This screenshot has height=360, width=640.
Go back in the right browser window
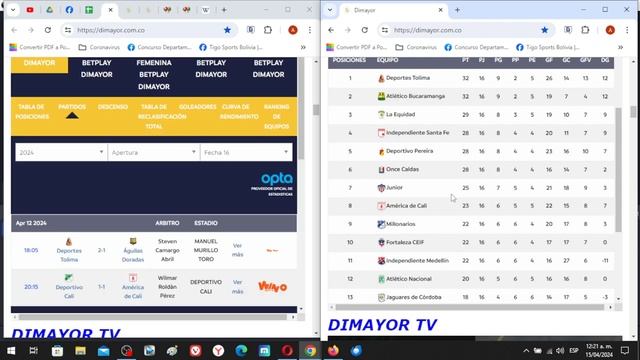[331, 30]
